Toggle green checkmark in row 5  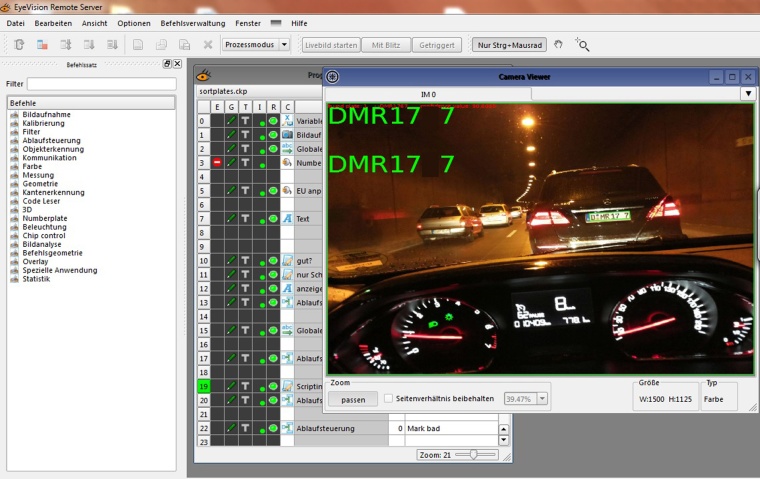click(231, 190)
